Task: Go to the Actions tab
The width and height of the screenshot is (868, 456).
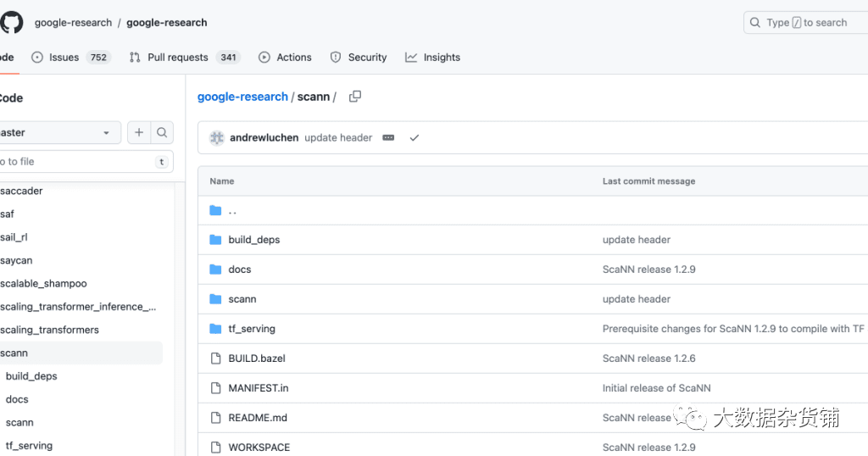Action: pyautogui.click(x=285, y=58)
